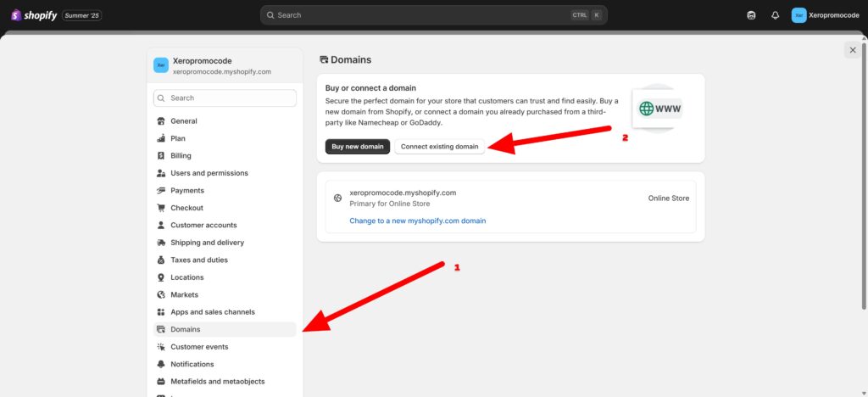Open the Sidekick assistant icon in header
Image resolution: width=868 pixels, height=397 pixels.
pos(751,15)
